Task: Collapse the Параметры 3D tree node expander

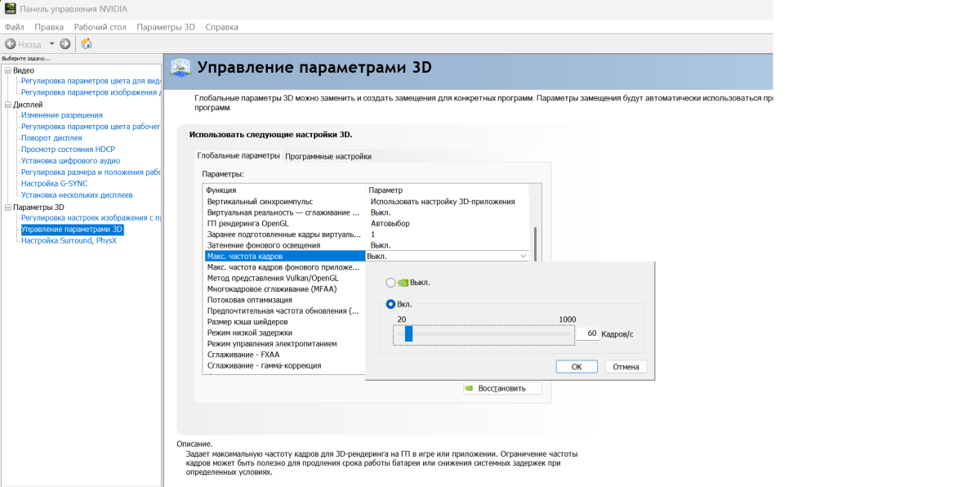Action: click(7, 208)
